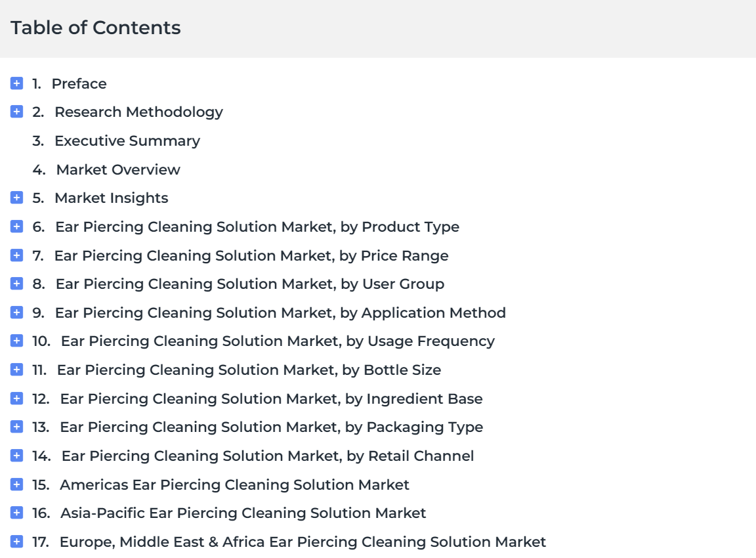Click plus icon beside by Packaging Type

pos(16,427)
